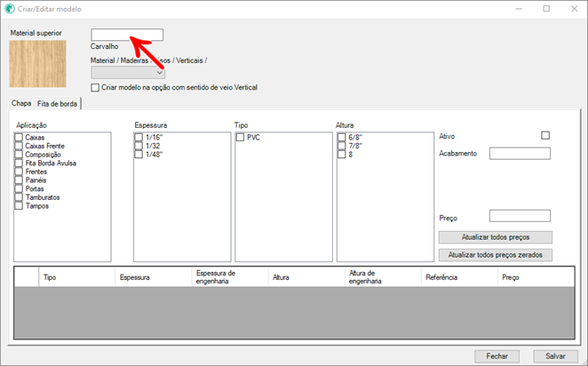Click Atualizar todos preços button
This screenshot has height=366, width=588.
point(496,237)
